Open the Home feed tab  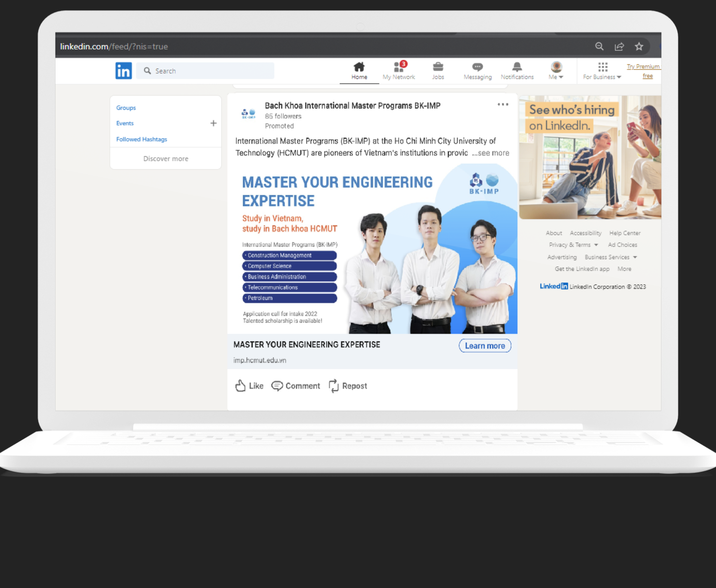point(359,71)
